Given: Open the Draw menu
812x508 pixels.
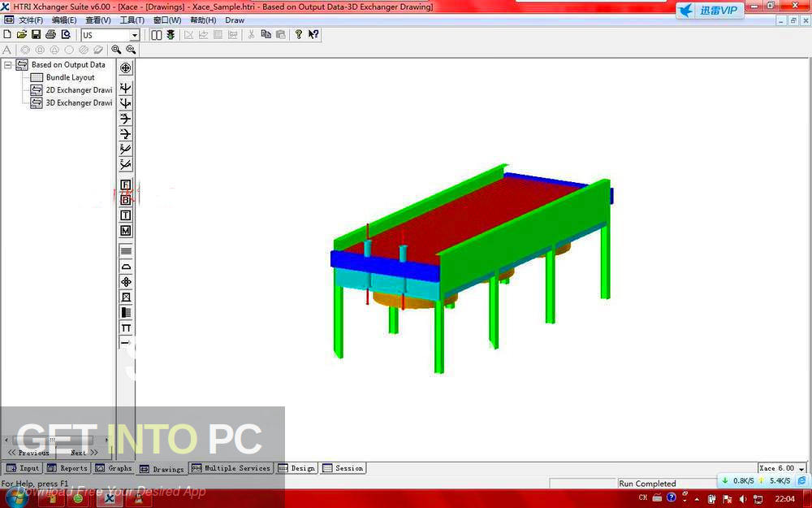Looking at the screenshot, I should pyautogui.click(x=235, y=20).
